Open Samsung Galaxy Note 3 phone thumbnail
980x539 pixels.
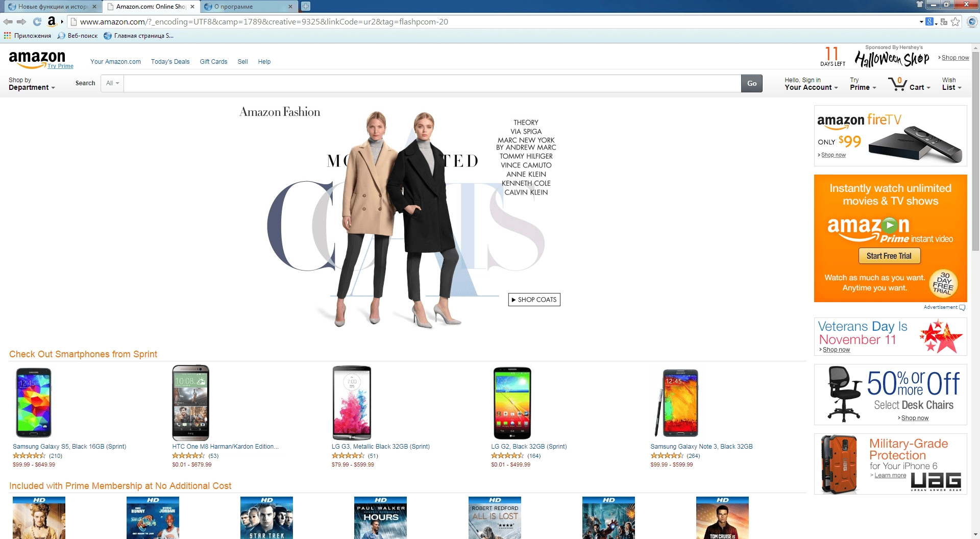(x=676, y=402)
